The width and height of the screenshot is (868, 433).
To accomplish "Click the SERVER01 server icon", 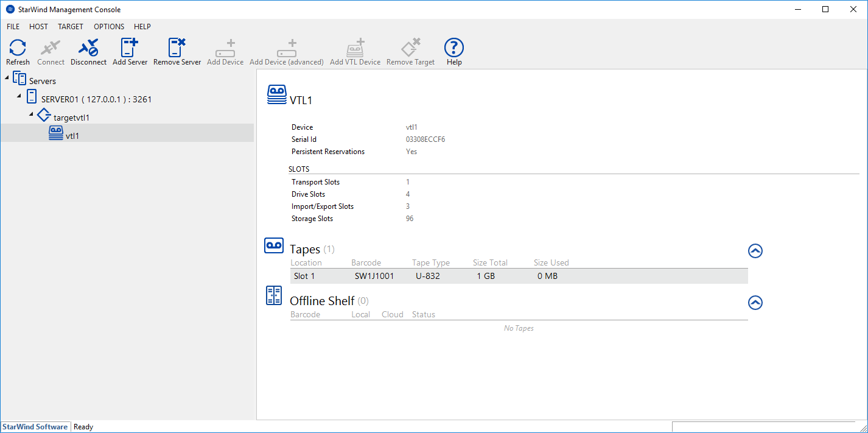I will pyautogui.click(x=32, y=97).
